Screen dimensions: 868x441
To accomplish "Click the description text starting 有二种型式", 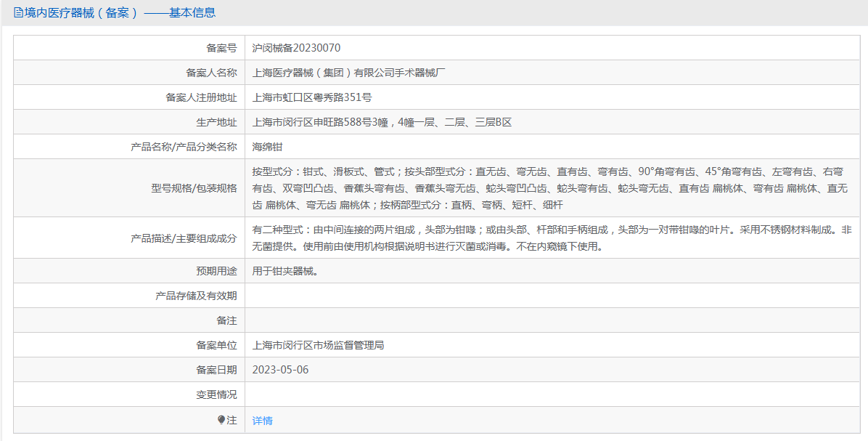I will [552, 238].
